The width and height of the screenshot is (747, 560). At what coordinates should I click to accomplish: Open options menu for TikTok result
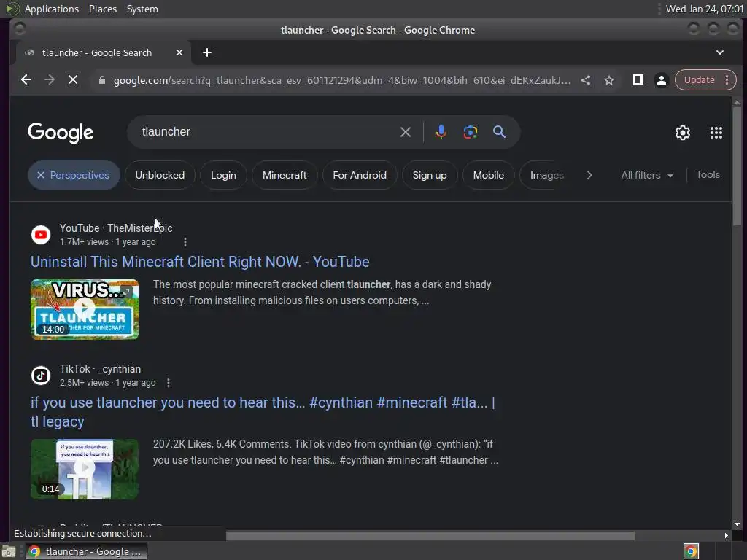pyautogui.click(x=169, y=383)
